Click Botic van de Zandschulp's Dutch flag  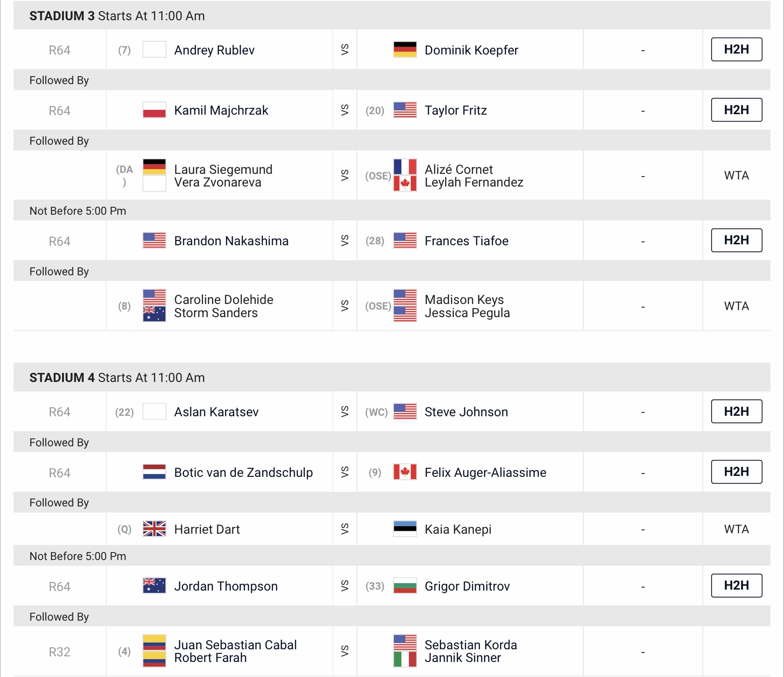pyautogui.click(x=154, y=472)
